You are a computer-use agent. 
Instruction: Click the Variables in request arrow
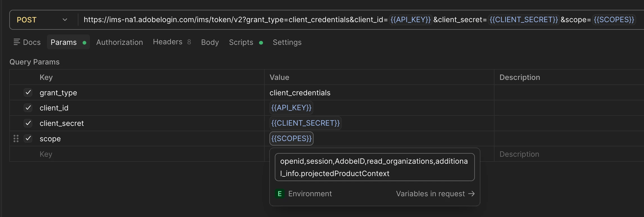[471, 194]
